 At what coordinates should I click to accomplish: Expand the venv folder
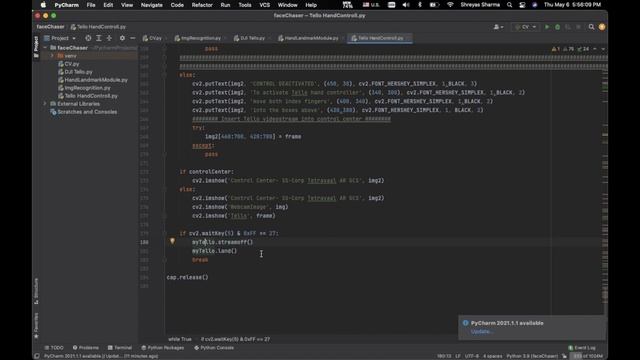click(x=52, y=56)
